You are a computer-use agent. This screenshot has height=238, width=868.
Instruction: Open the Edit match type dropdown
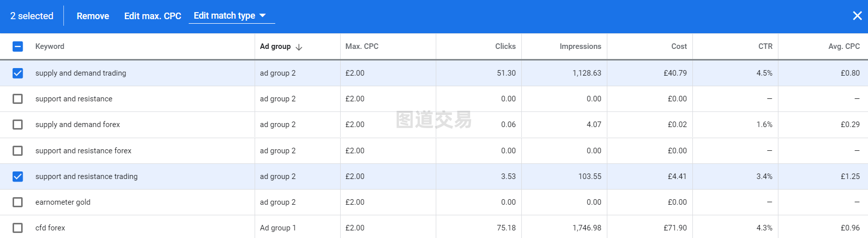[x=231, y=16]
